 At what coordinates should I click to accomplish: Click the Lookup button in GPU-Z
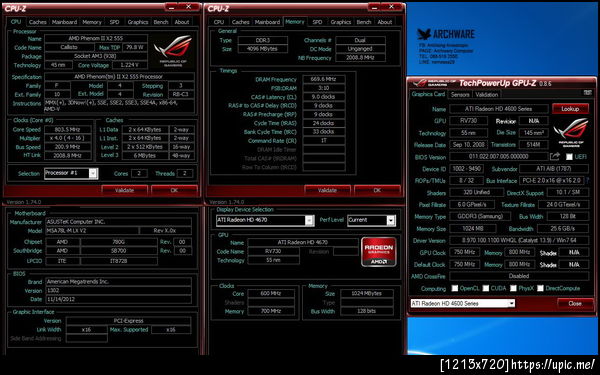[570, 109]
